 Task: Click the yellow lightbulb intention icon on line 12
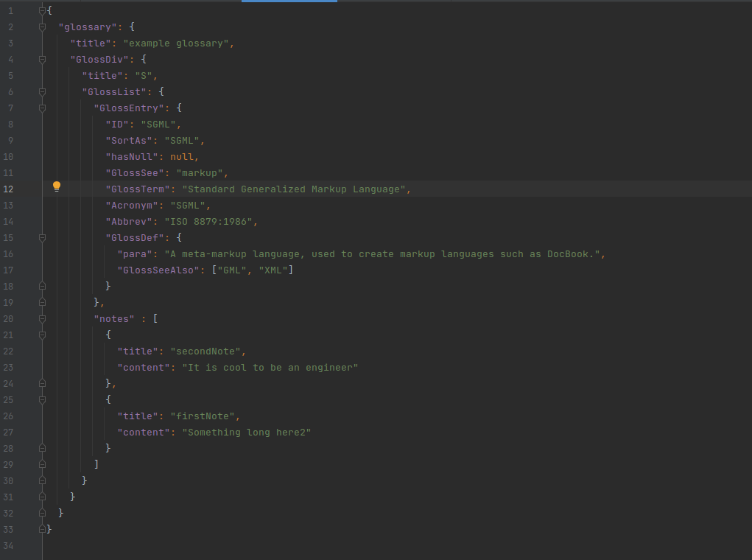[x=57, y=188]
